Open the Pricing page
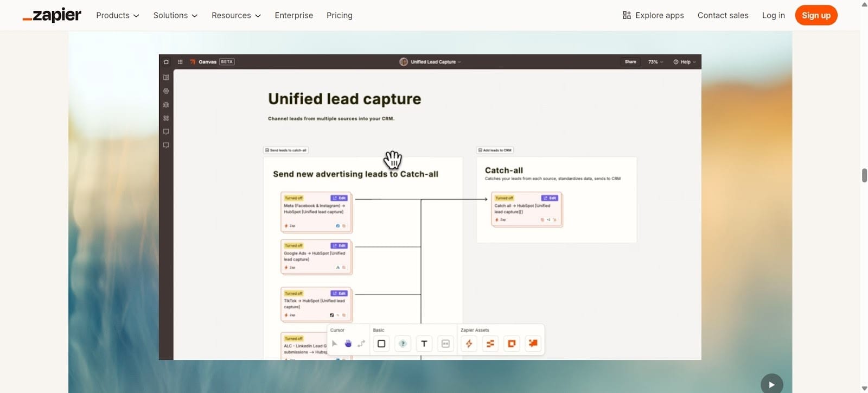 click(340, 15)
